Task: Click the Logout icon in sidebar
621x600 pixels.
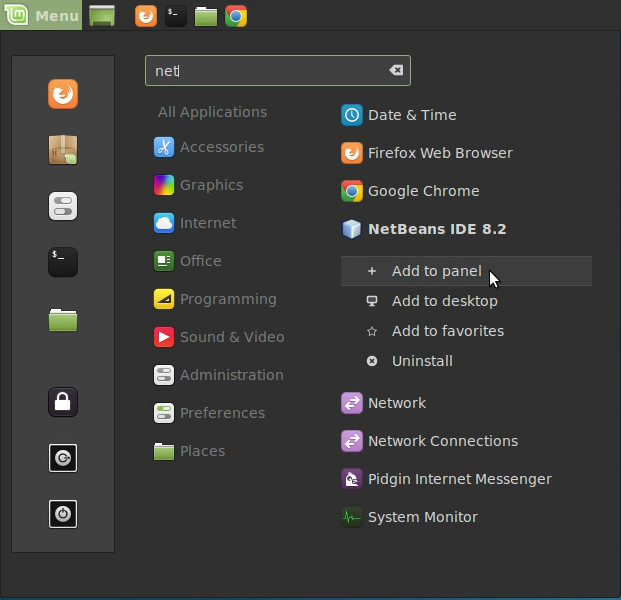Action: 63,458
